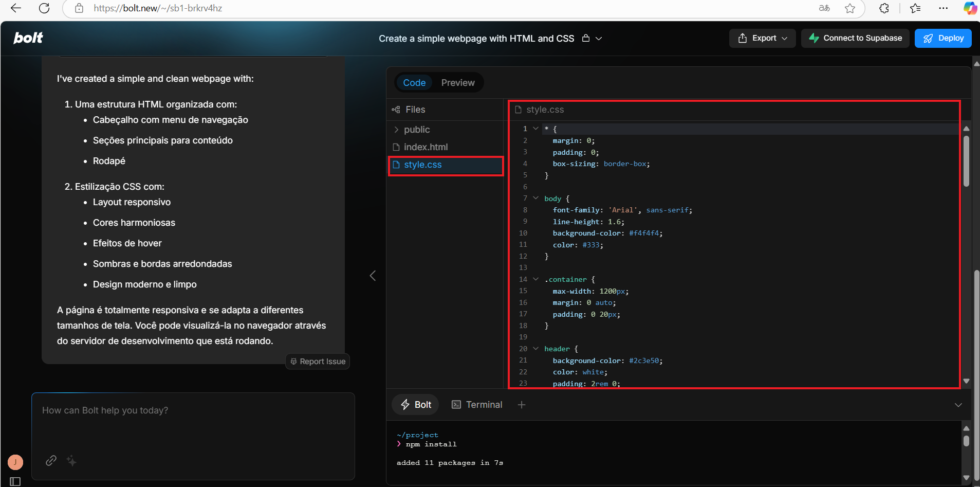Screen dimensions: 980x487
Task: Click the attach file paperclip icon
Action: (51, 460)
